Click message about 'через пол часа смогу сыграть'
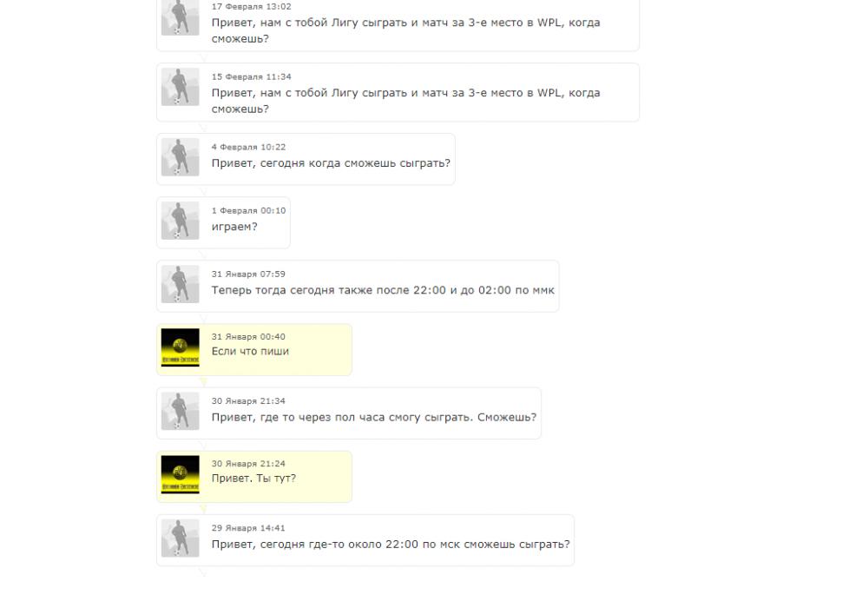The height and width of the screenshot is (608, 868). pyautogui.click(x=374, y=417)
